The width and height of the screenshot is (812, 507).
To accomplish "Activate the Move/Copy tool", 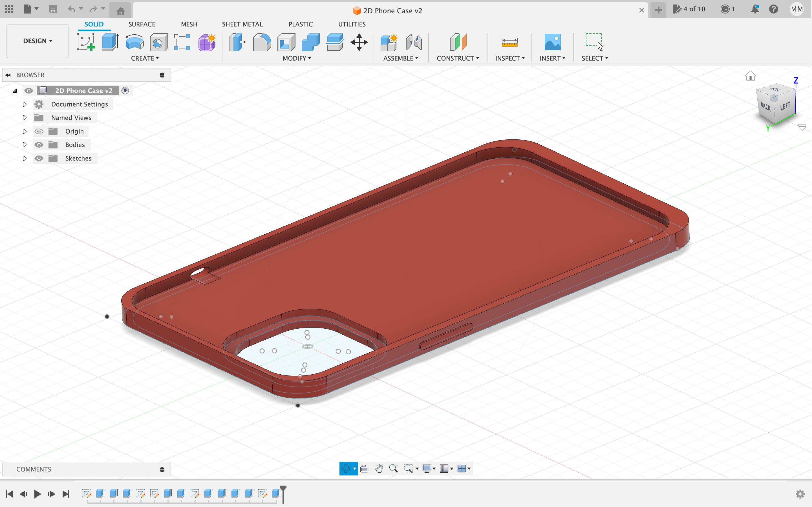I will click(x=359, y=42).
